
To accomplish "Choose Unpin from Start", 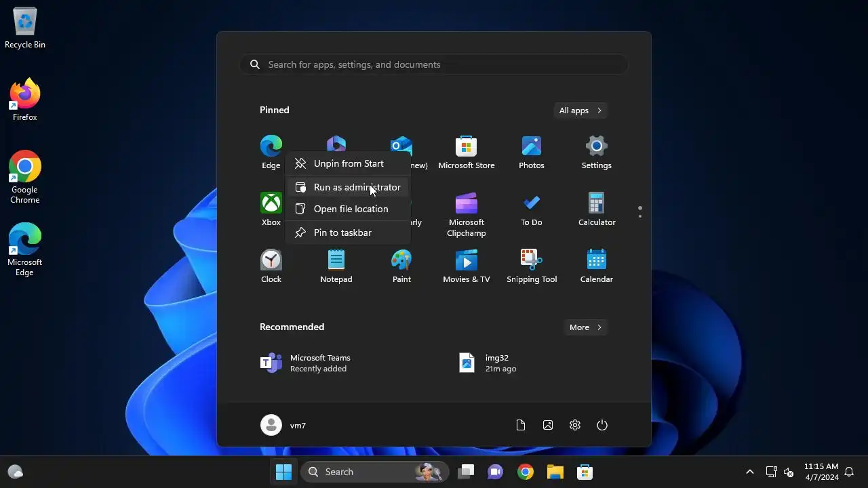I will [348, 163].
